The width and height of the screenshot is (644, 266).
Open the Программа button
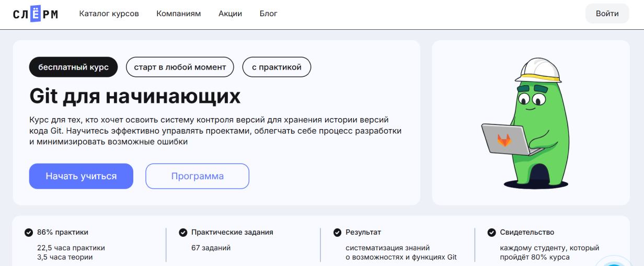pyautogui.click(x=197, y=176)
